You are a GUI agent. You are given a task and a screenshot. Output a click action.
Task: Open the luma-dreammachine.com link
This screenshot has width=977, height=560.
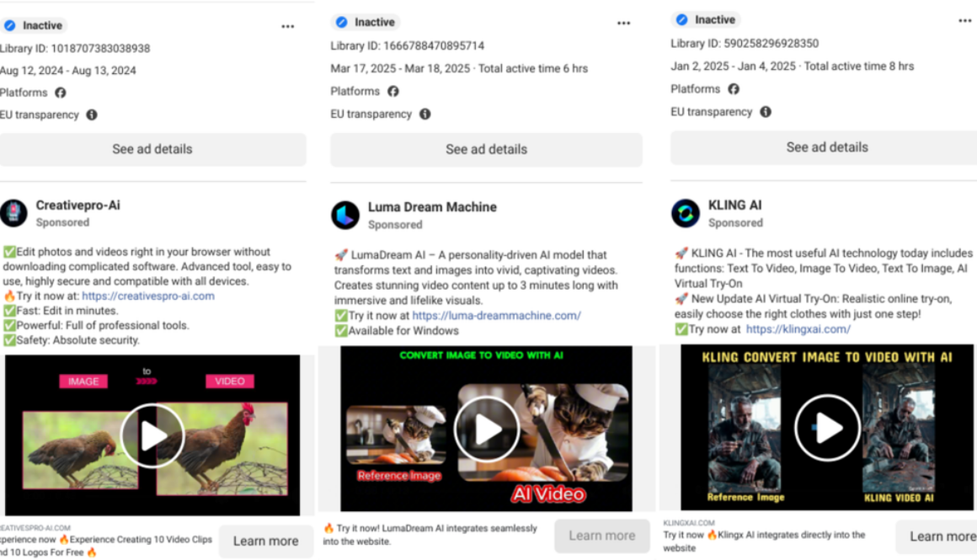click(496, 316)
